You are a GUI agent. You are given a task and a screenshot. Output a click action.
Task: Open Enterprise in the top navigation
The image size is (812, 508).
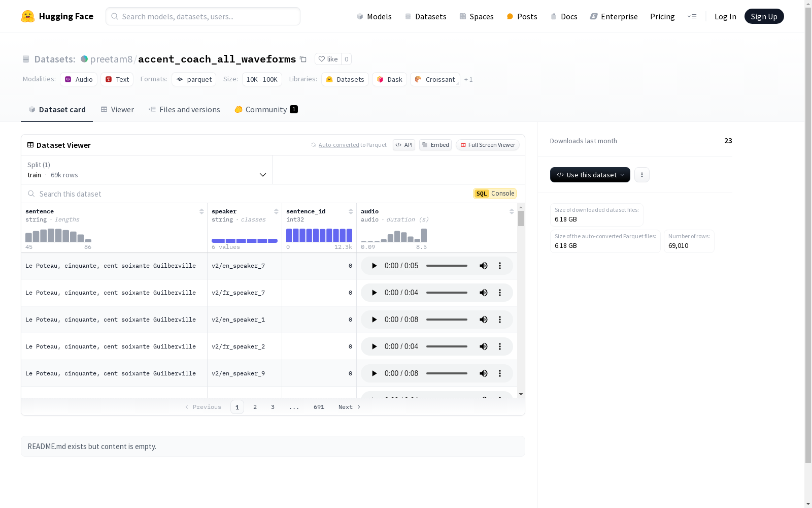click(614, 16)
